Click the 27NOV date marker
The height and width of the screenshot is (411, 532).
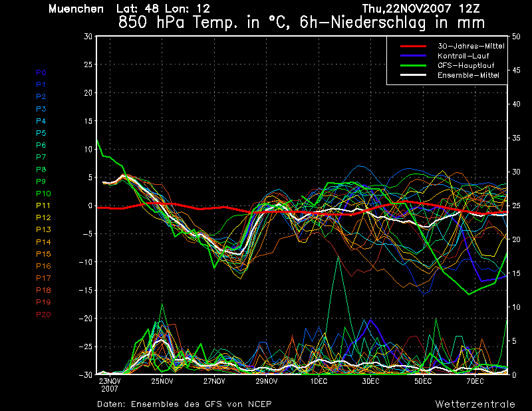pyautogui.click(x=214, y=381)
